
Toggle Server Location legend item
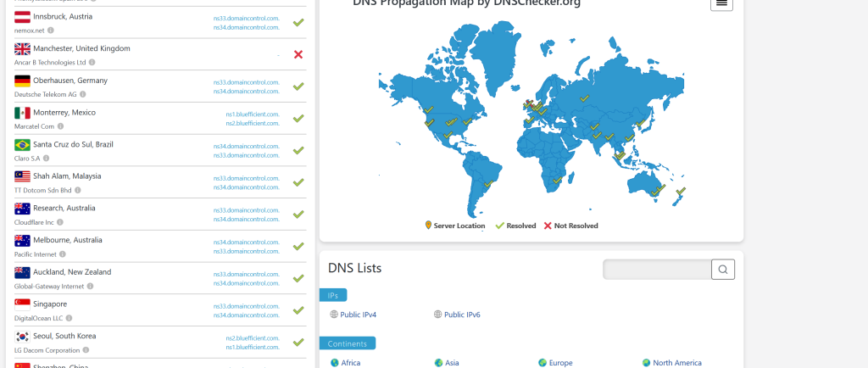click(x=455, y=226)
